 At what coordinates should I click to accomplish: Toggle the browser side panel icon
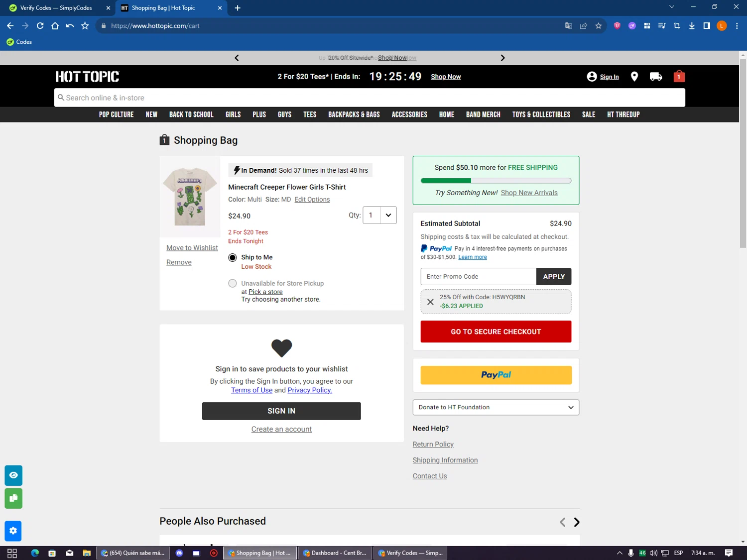(707, 26)
